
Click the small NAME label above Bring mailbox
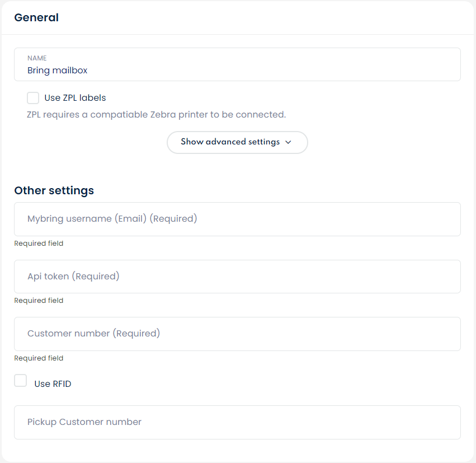coord(37,58)
